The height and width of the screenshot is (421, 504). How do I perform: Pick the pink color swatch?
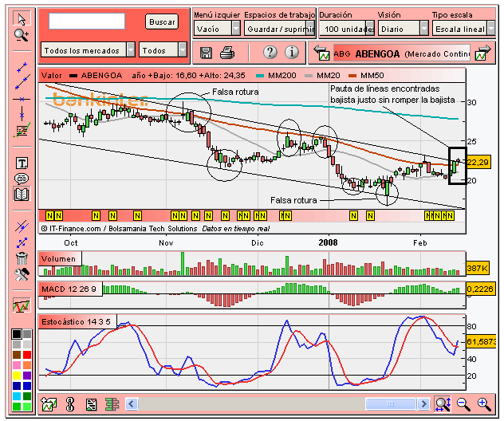coord(17,365)
